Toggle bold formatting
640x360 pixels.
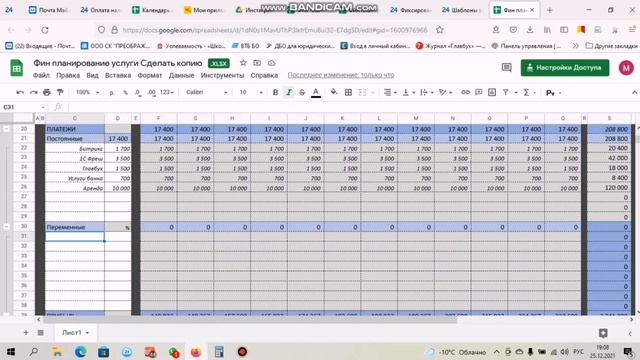[x=276, y=93]
